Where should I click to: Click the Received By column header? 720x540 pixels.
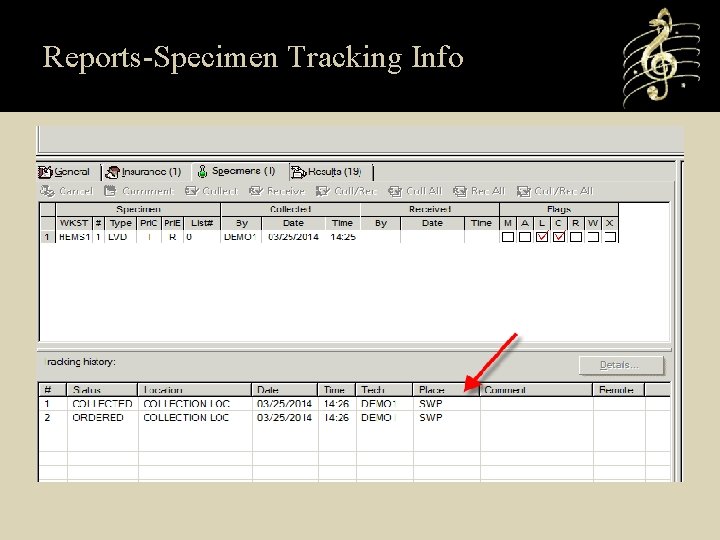tap(381, 223)
